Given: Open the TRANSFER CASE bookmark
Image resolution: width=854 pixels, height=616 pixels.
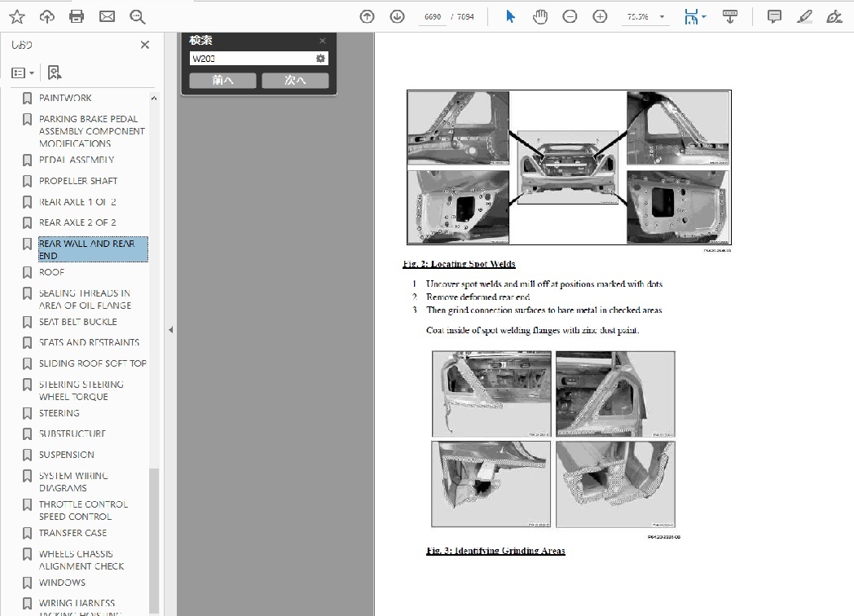Looking at the screenshot, I should click(x=73, y=533).
